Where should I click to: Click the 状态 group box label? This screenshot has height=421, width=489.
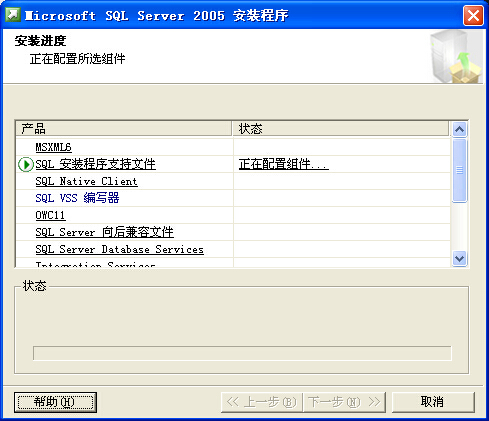pos(34,286)
